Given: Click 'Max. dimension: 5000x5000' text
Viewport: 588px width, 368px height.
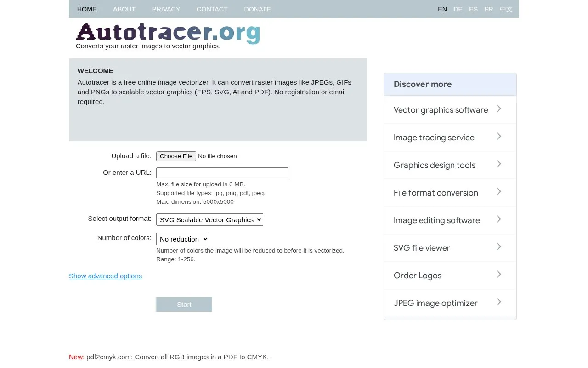Looking at the screenshot, I should 195,202.
